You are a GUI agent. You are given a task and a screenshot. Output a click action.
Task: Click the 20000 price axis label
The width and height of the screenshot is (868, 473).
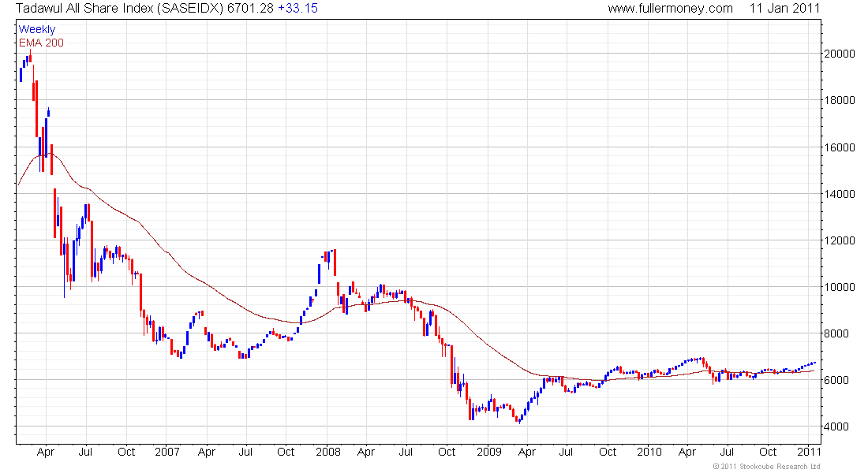tap(840, 54)
